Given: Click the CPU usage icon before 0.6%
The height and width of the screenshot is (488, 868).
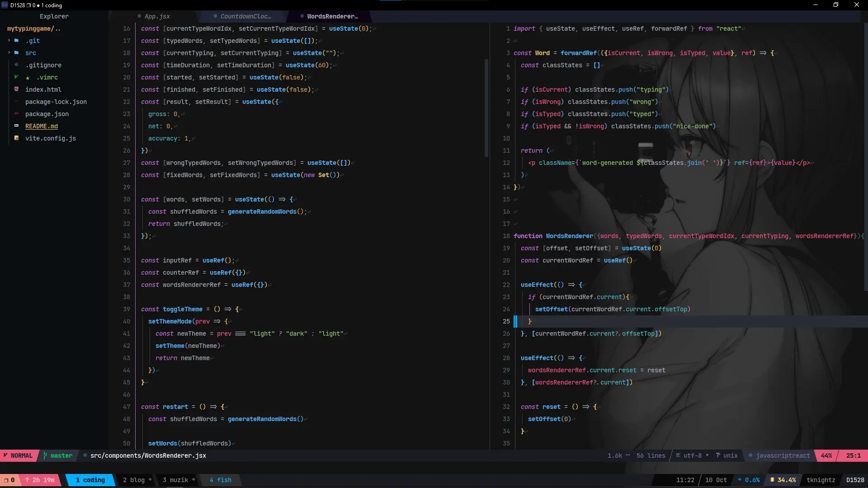Looking at the screenshot, I should point(740,480).
